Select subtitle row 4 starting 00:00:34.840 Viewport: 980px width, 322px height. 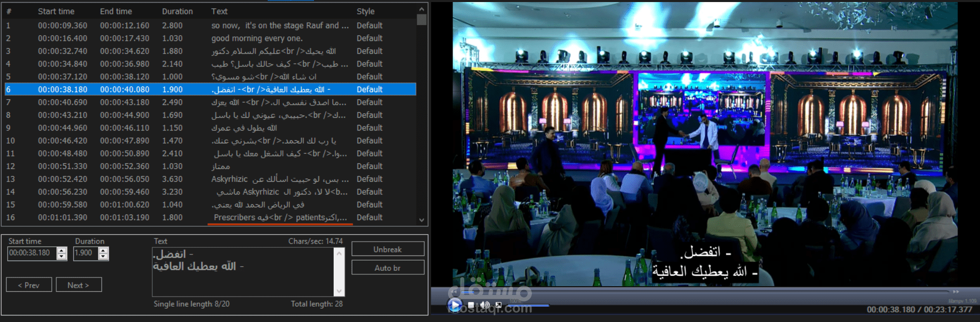(210, 63)
